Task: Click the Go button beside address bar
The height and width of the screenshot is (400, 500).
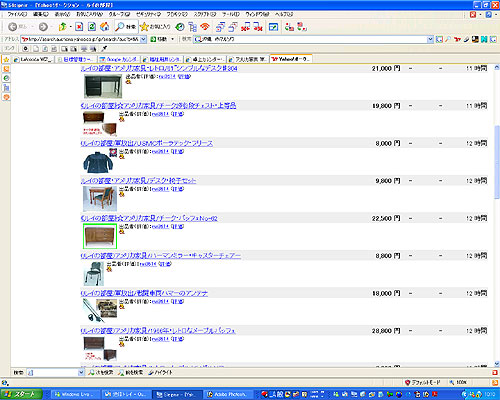Action: [x=159, y=39]
